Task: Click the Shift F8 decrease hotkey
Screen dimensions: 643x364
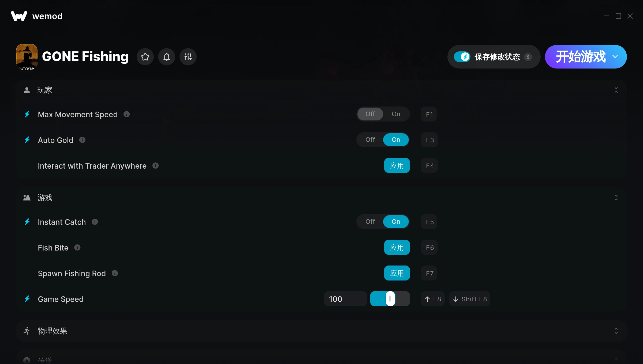Action: click(x=470, y=299)
